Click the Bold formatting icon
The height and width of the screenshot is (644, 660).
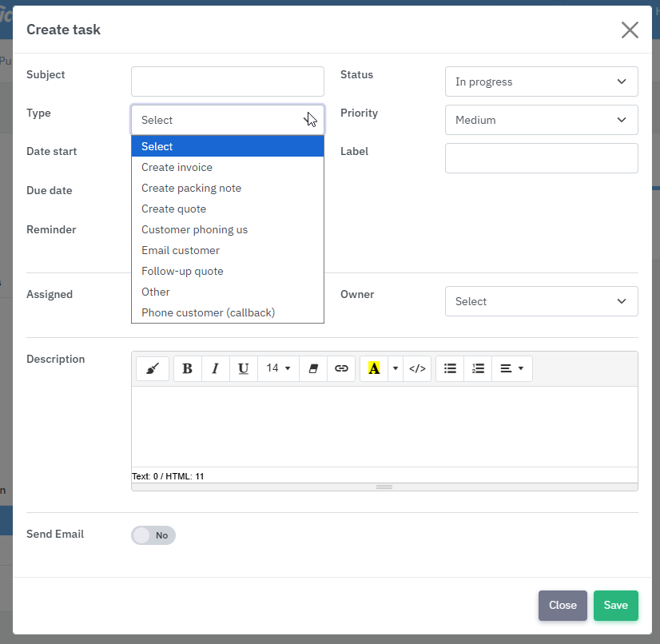188,368
